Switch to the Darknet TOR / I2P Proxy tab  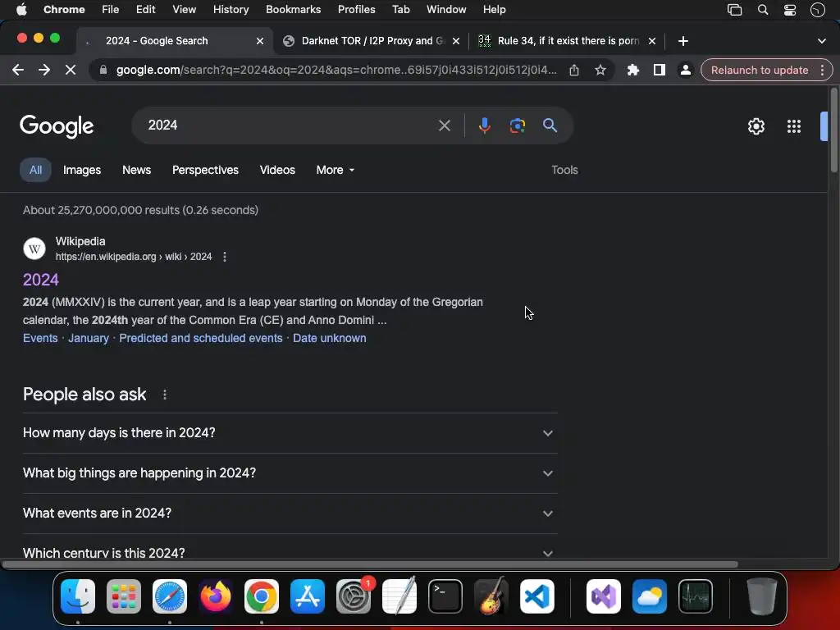(x=372, y=41)
